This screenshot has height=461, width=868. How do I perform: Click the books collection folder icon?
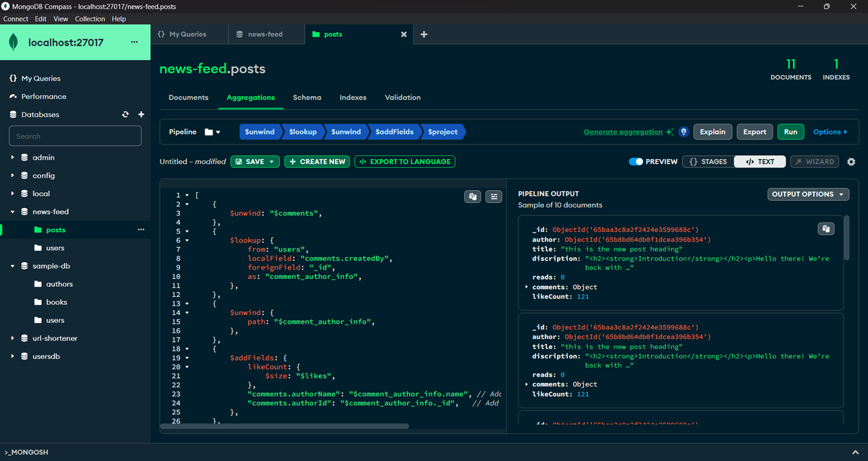pyautogui.click(x=39, y=302)
